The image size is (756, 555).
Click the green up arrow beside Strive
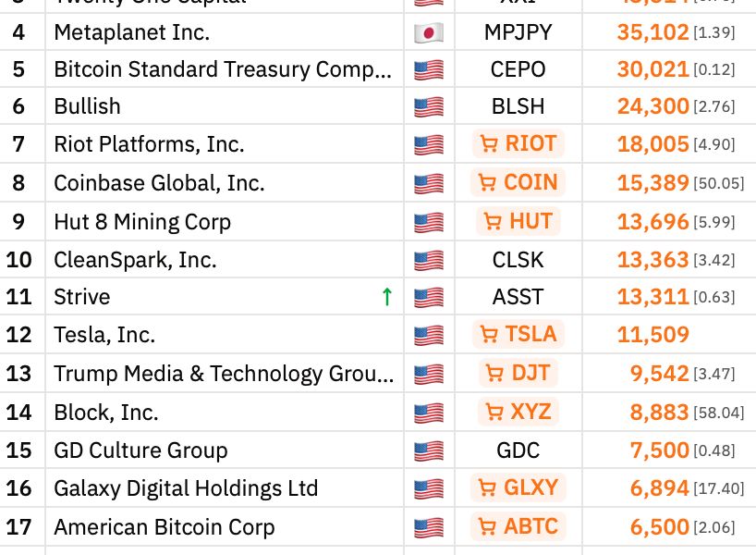386,296
